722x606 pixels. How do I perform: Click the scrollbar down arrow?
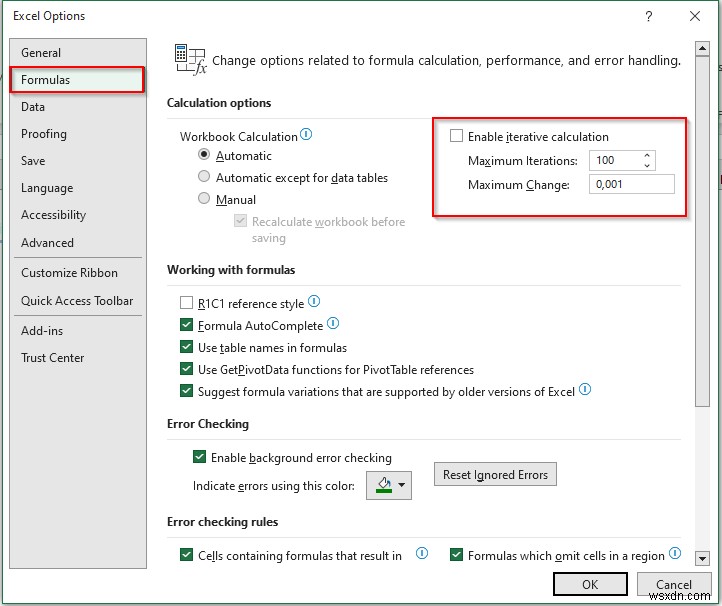coord(702,558)
